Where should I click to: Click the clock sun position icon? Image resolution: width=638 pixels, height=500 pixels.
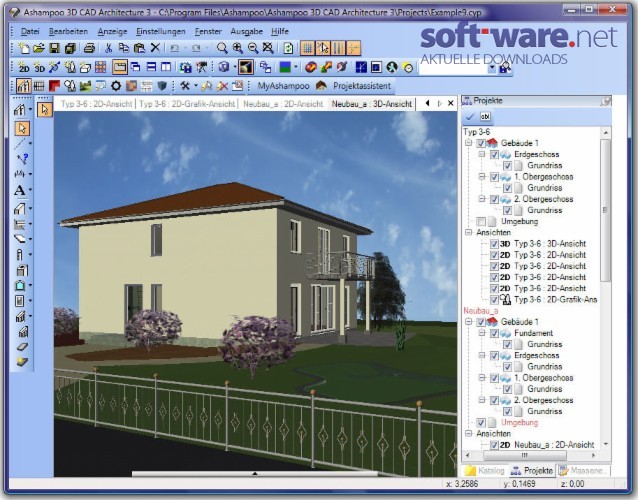tap(408, 68)
